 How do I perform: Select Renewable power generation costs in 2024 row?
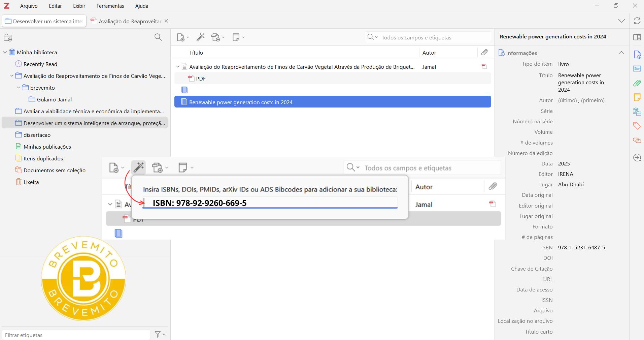pyautogui.click(x=333, y=102)
